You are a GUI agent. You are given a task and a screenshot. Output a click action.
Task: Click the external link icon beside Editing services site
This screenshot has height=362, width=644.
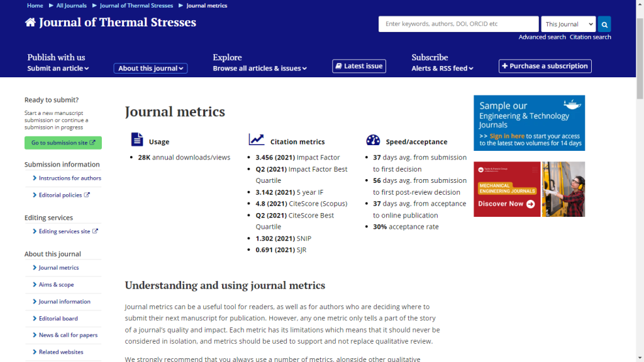pyautogui.click(x=95, y=231)
